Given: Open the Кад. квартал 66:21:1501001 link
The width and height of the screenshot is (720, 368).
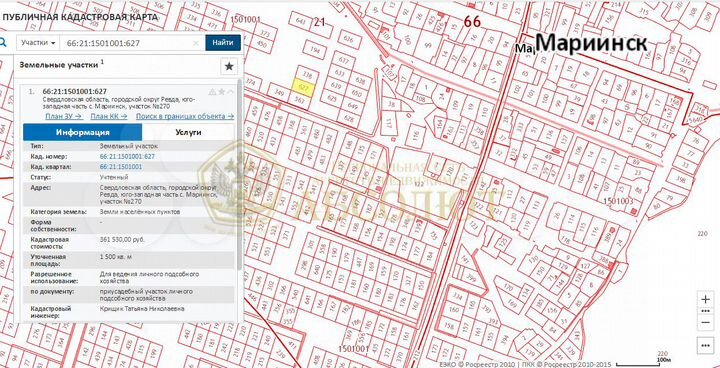Looking at the screenshot, I should pos(121,166).
